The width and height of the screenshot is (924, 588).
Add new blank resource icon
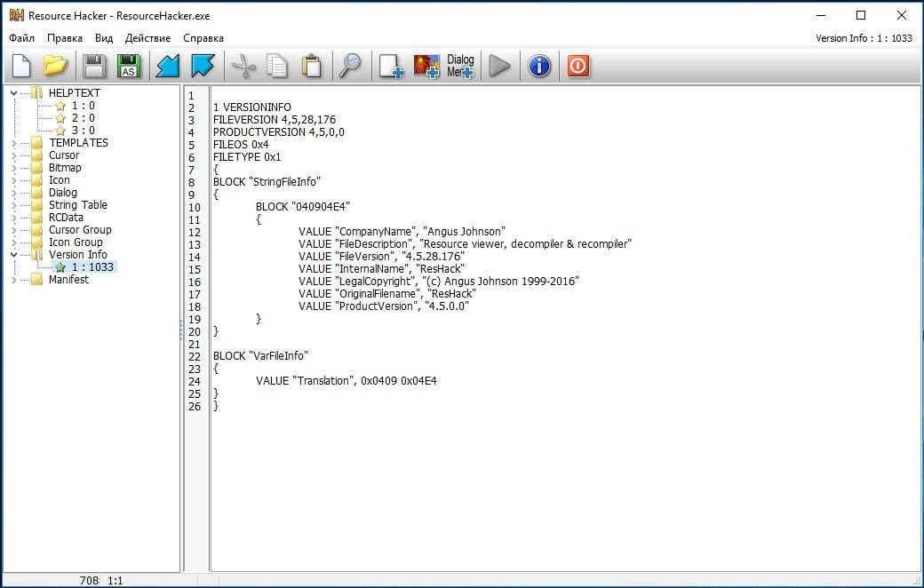[391, 66]
